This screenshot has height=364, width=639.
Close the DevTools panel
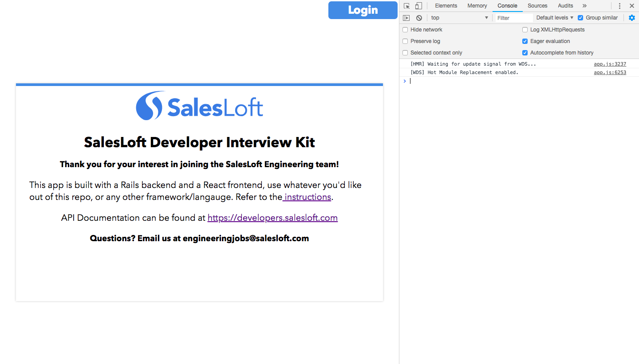[x=632, y=6]
